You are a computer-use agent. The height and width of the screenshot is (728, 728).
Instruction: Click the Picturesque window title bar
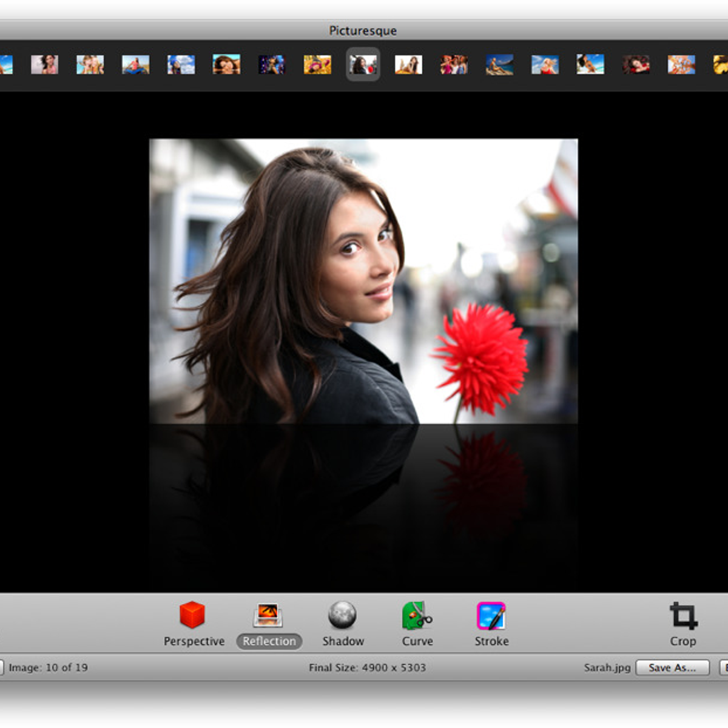363,30
